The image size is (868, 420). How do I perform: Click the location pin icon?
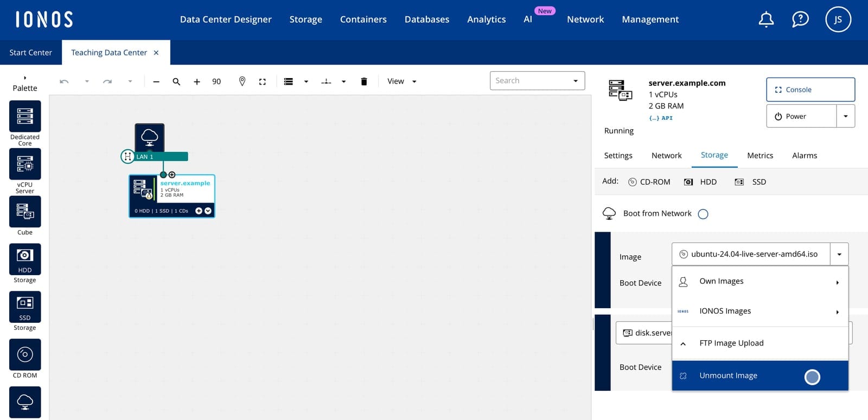point(242,81)
